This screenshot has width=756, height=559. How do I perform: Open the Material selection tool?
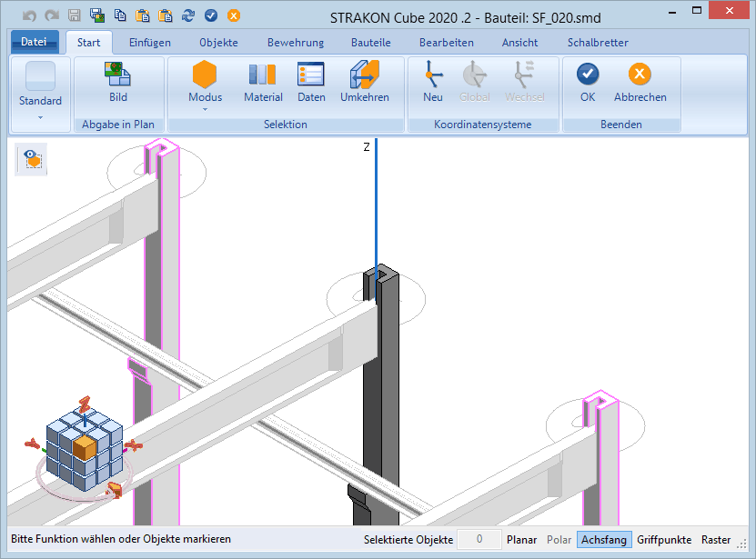click(x=263, y=82)
